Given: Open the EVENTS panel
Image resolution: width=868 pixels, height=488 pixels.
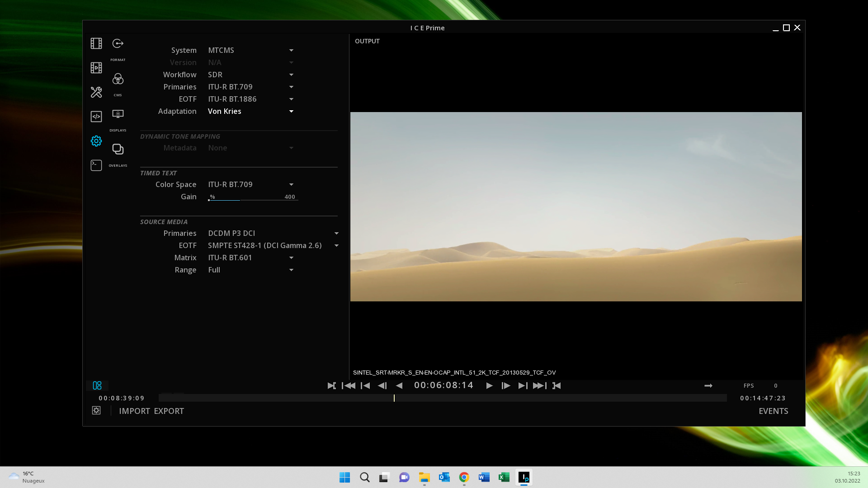Looking at the screenshot, I should (773, 411).
